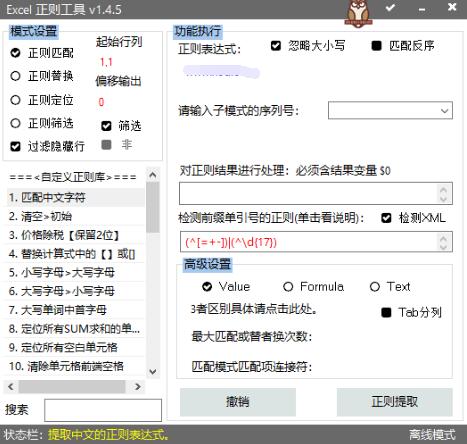Click the vertical scrollbar thumb of regex list
The width and height of the screenshot is (467, 444).
[153, 207]
